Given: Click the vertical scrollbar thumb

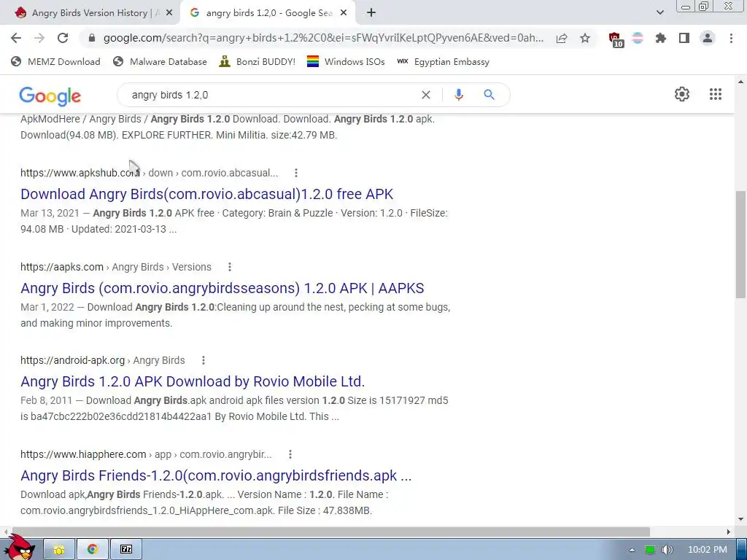Looking at the screenshot, I should (x=740, y=245).
